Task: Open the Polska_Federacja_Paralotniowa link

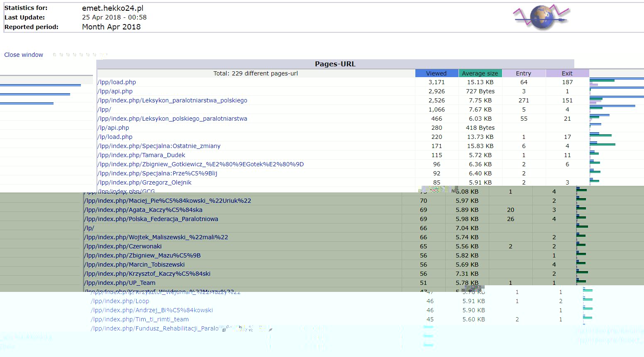Action: click(151, 219)
